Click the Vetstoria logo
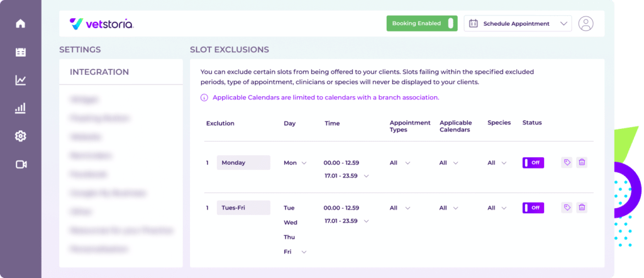 101,24
